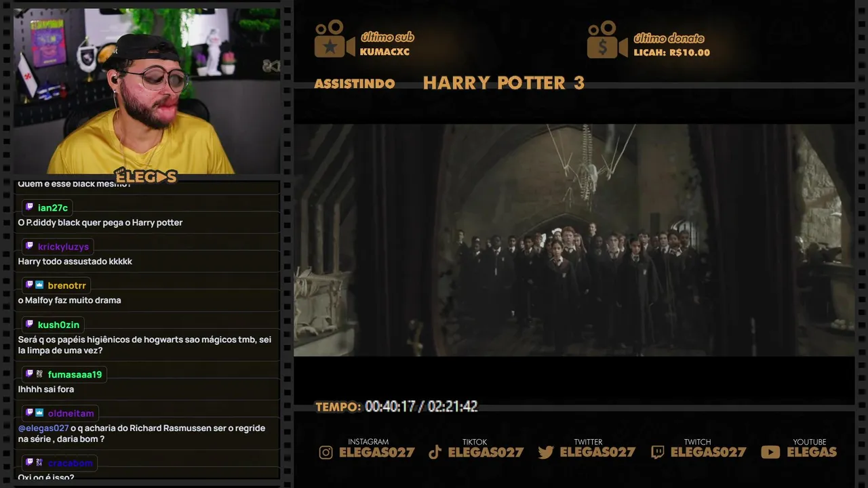
Task: Click the Twitch badge beside cracabom
Action: point(29,462)
